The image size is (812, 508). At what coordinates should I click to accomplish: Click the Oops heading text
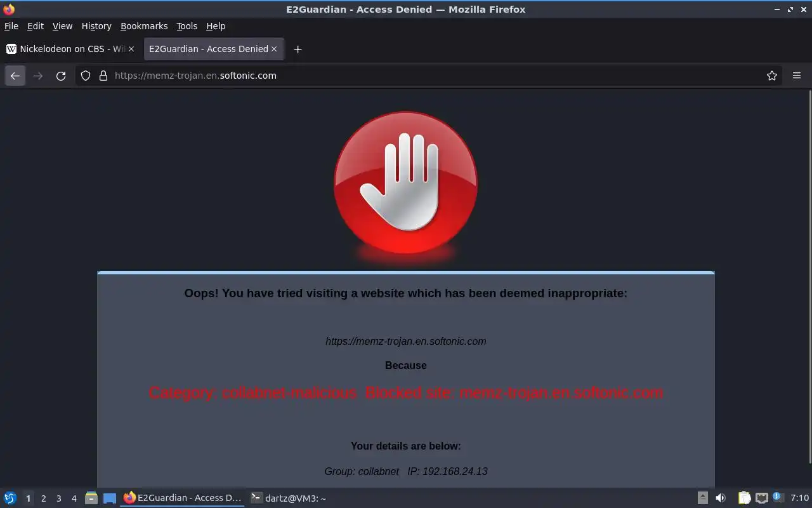[406, 293]
